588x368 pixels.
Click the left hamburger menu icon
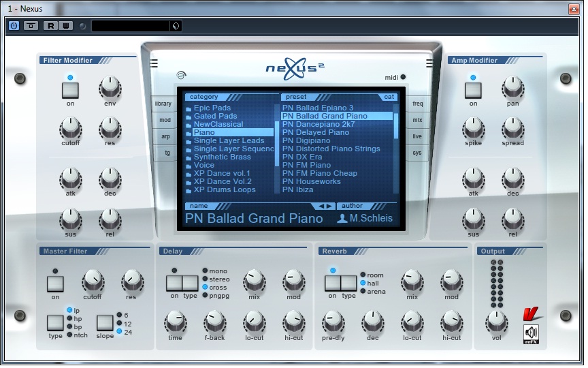(154, 63)
